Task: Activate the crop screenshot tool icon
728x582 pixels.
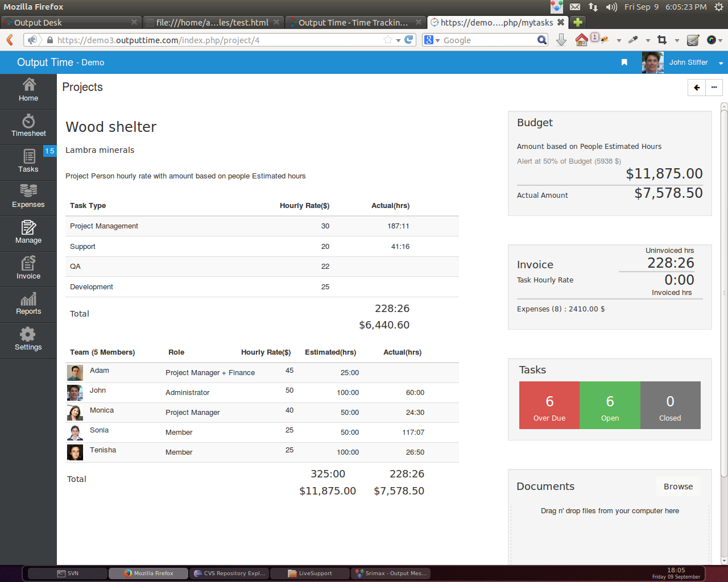Action: point(662,40)
